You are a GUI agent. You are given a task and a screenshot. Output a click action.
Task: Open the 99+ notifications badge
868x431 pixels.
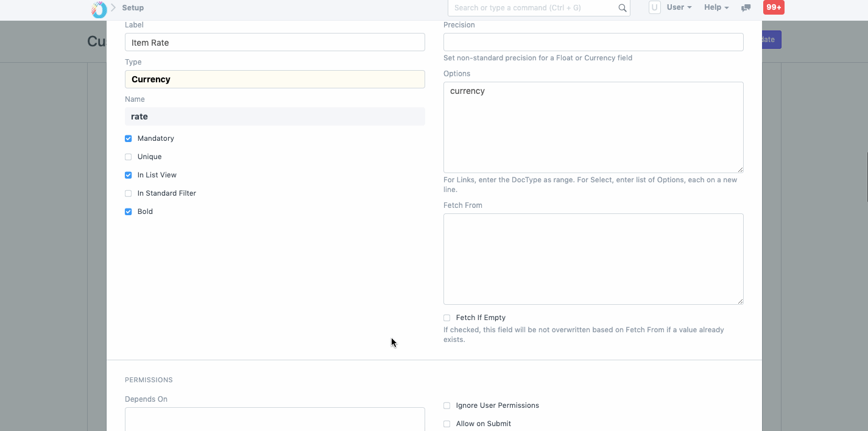(774, 7)
